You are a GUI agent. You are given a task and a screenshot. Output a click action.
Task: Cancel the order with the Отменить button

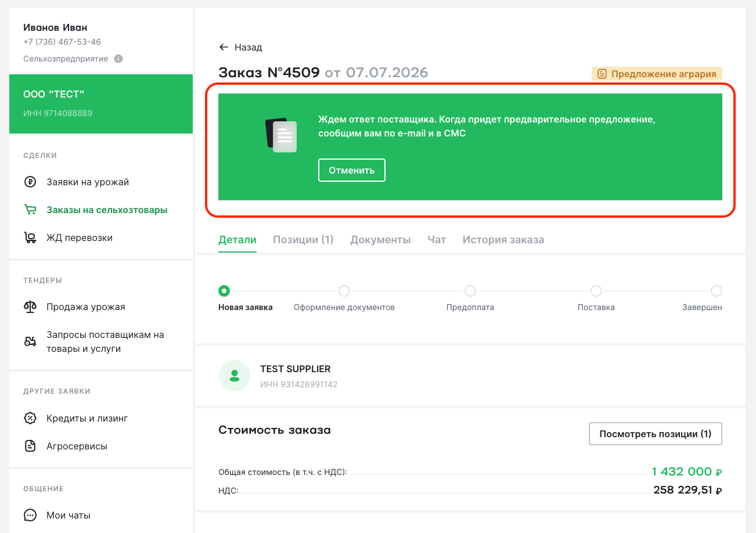point(352,170)
